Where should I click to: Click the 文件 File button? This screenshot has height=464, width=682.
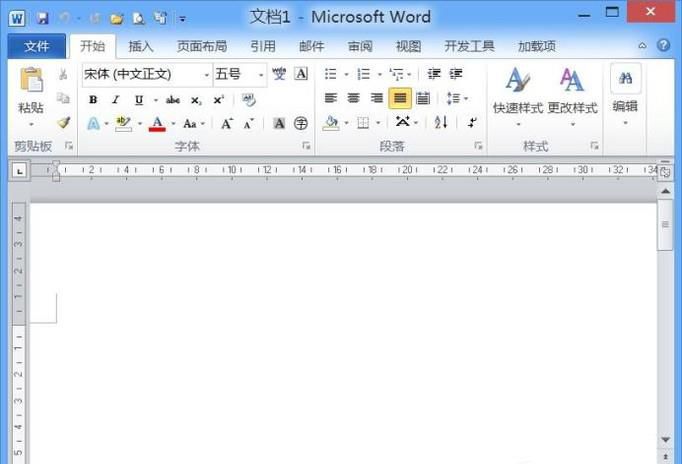click(37, 46)
